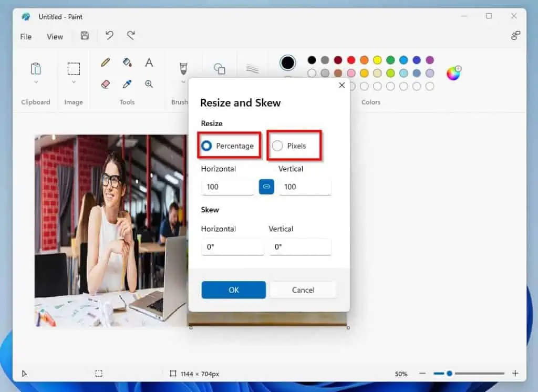
Task: Open the View menu
Action: [x=55, y=36]
